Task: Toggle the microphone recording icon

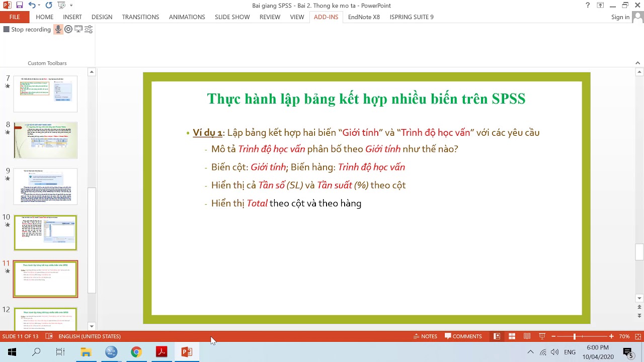Action: [x=58, y=29]
